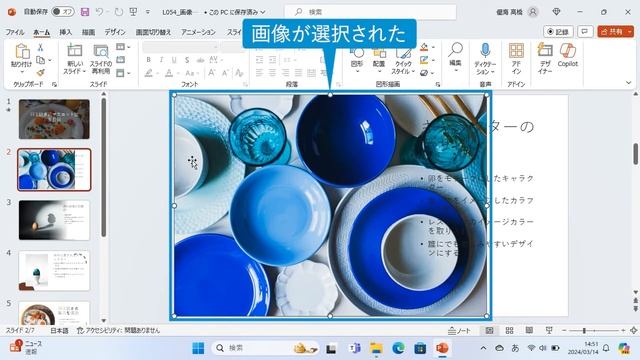
Task: Start slideshow from beginning via quick access icon
Action: [133, 12]
